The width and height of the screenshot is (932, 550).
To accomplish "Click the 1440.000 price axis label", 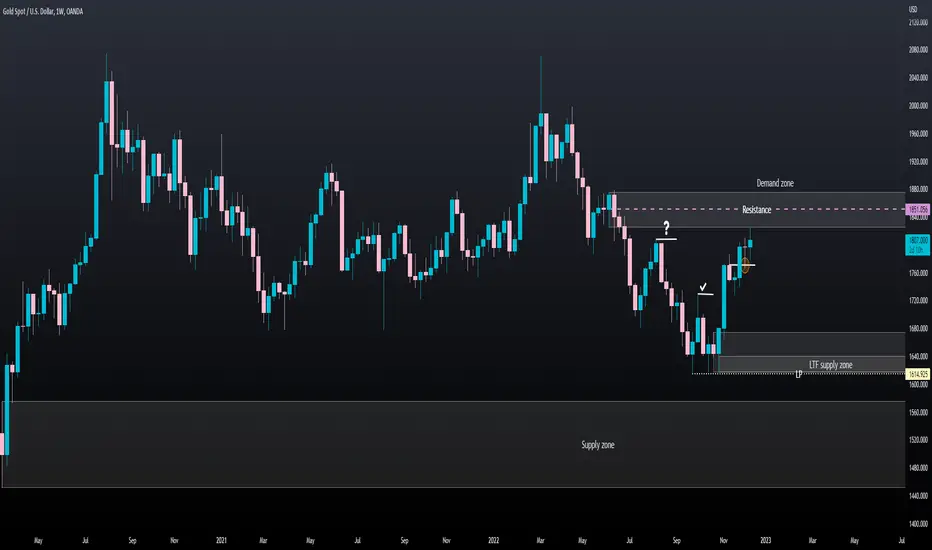I will click(x=918, y=496).
